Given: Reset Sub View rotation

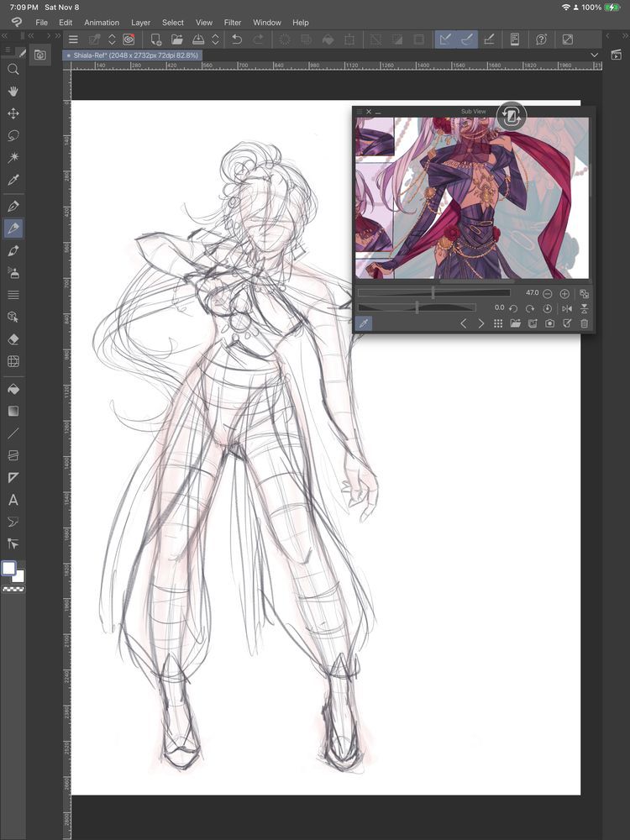Looking at the screenshot, I should click(547, 308).
